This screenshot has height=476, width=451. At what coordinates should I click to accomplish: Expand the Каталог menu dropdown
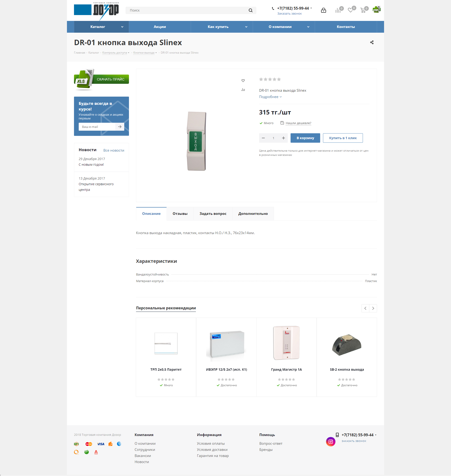122,27
